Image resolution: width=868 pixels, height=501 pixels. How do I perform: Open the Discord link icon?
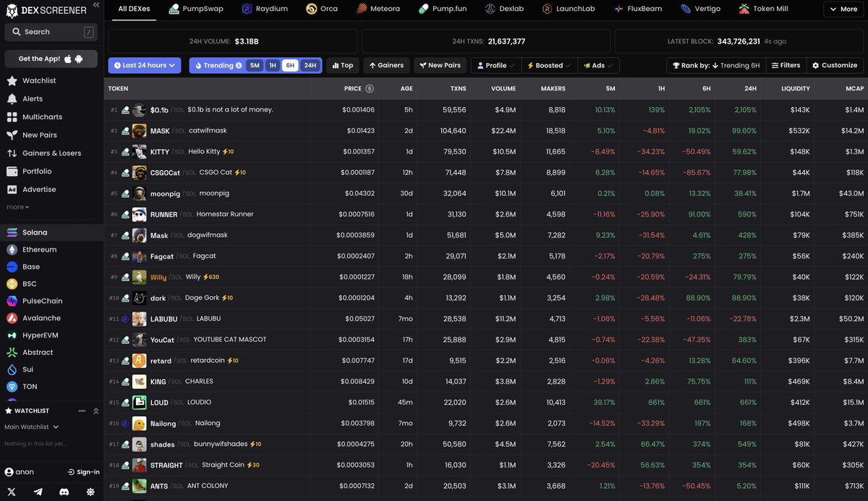pyautogui.click(x=64, y=492)
